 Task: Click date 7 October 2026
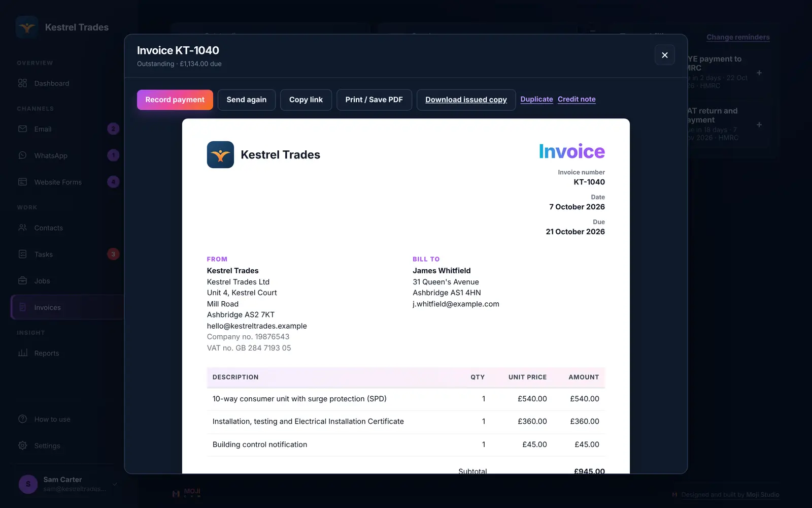pos(577,207)
